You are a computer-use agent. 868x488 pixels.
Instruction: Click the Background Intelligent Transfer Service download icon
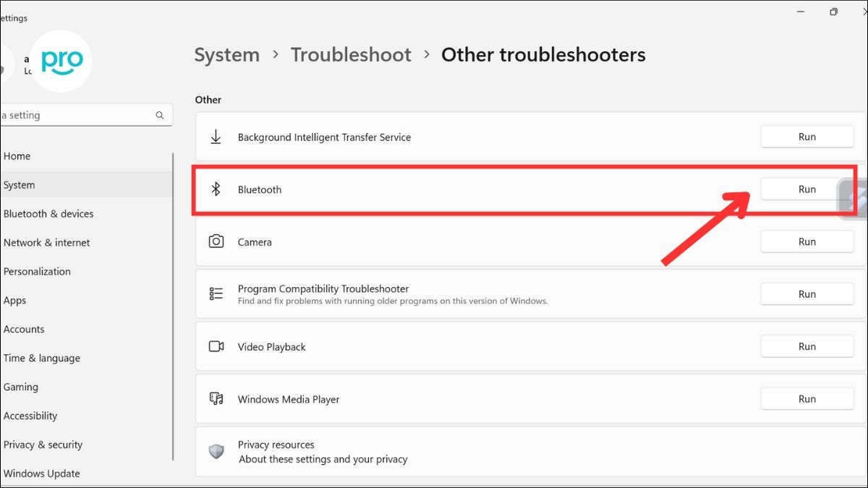point(215,137)
